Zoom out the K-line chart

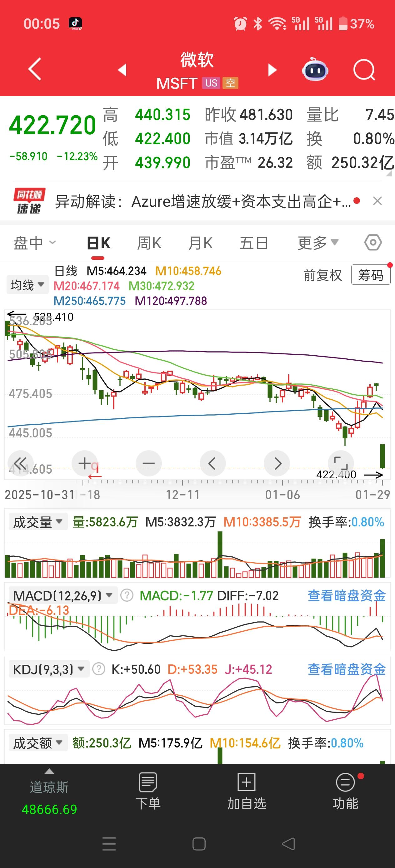point(149,463)
